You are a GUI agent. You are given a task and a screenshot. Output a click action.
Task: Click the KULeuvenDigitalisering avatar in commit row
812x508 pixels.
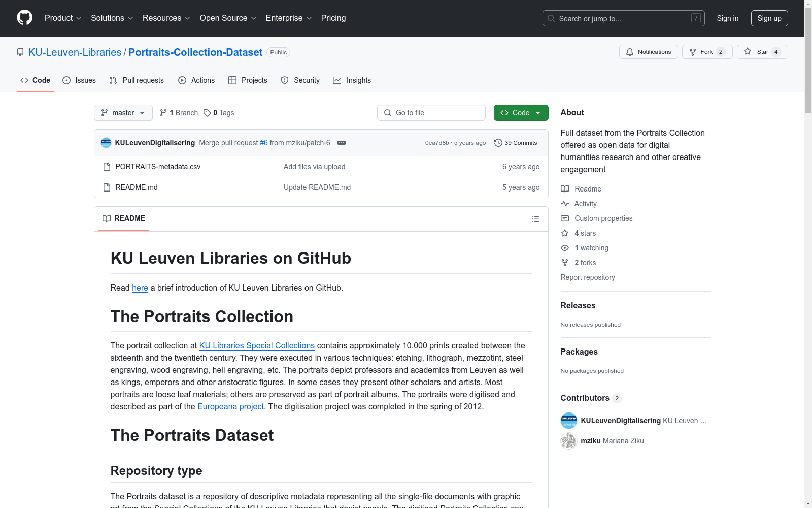point(106,143)
